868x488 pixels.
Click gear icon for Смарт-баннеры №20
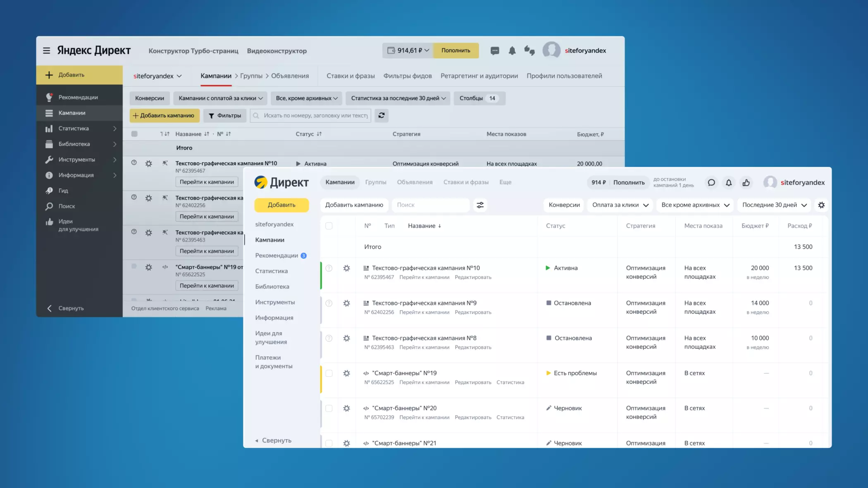pyautogui.click(x=347, y=408)
